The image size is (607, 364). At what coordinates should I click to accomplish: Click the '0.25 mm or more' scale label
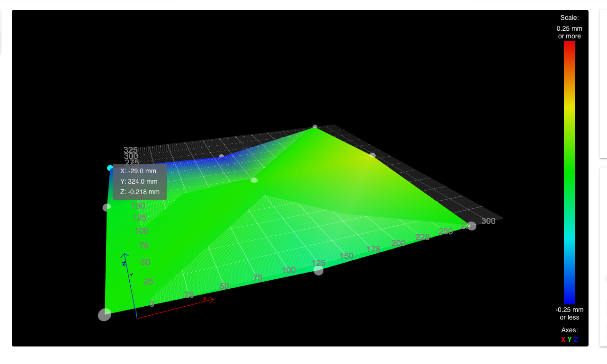point(570,32)
